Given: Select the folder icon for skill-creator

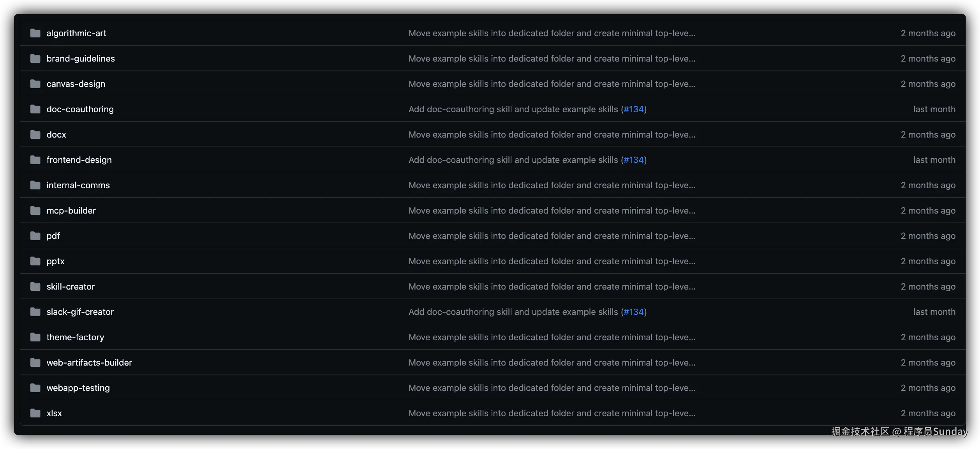Looking at the screenshot, I should (x=35, y=286).
